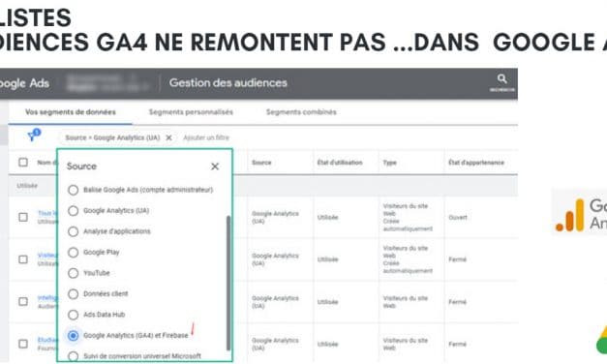Select Google Analytics (GA4) et Firebase radio
Screen dimensions: 607x364
pos(74,335)
